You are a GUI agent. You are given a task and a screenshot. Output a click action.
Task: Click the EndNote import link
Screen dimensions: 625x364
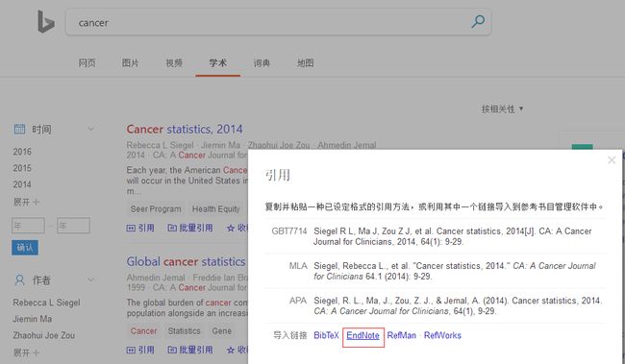click(x=362, y=335)
